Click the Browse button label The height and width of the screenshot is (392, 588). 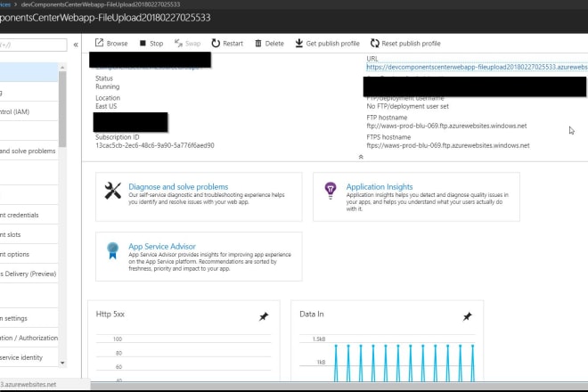click(x=117, y=44)
